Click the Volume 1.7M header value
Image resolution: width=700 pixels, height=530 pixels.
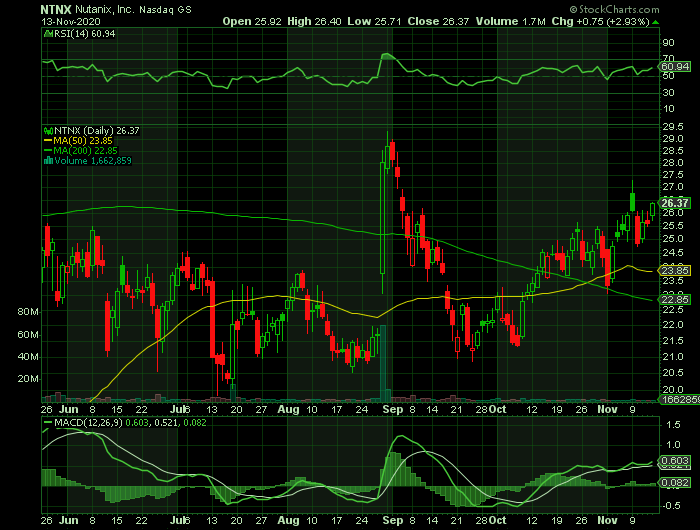510,21
